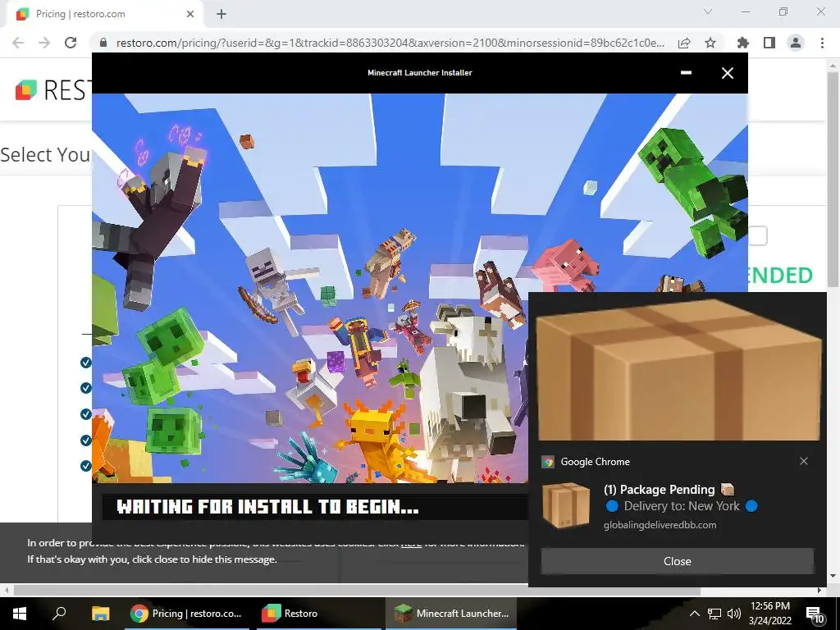Screen dimensions: 840x630
Task: Bookmark this page with the star icon
Action: pos(710,43)
